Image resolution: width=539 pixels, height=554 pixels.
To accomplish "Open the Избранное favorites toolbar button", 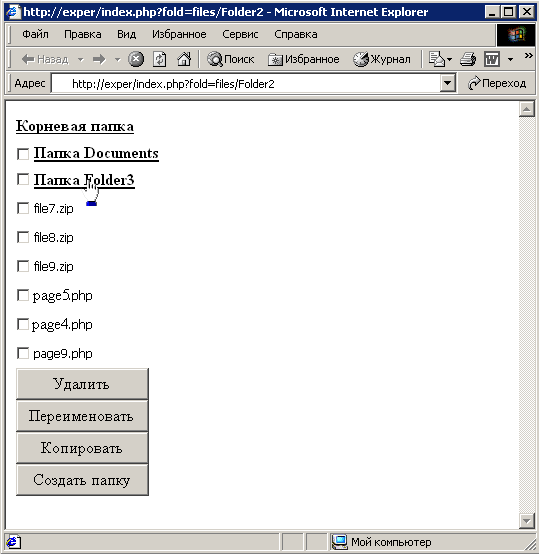I will point(303,59).
